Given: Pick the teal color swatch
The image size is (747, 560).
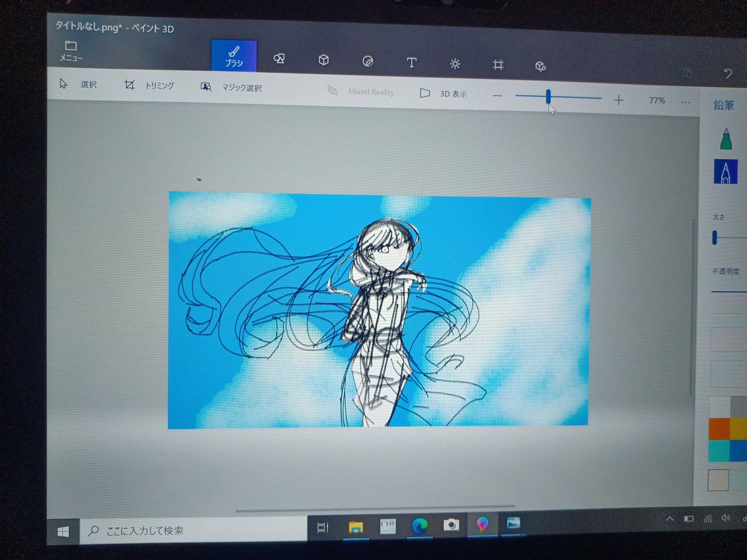Looking at the screenshot, I should (719, 450).
